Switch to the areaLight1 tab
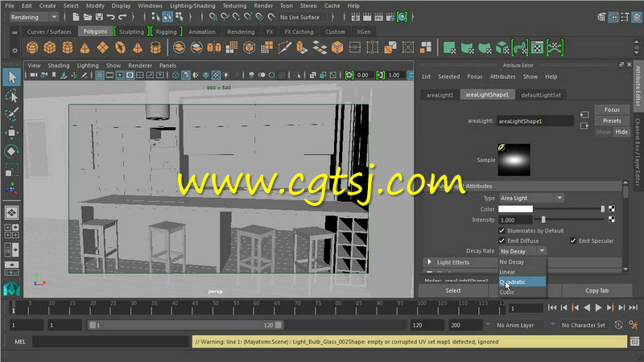 click(440, 95)
